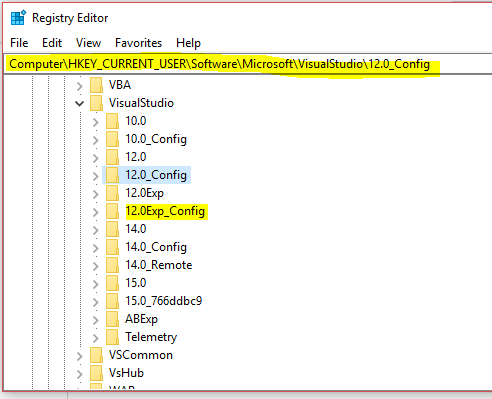Click the ABExp folder icon
The height and width of the screenshot is (399, 492).
[x=112, y=319]
